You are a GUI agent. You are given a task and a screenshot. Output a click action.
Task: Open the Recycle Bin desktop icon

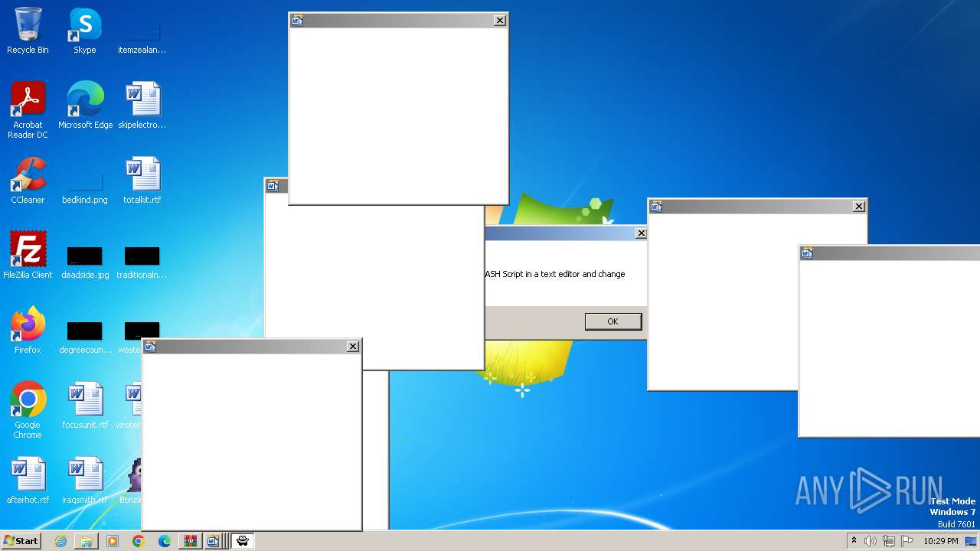(x=28, y=31)
